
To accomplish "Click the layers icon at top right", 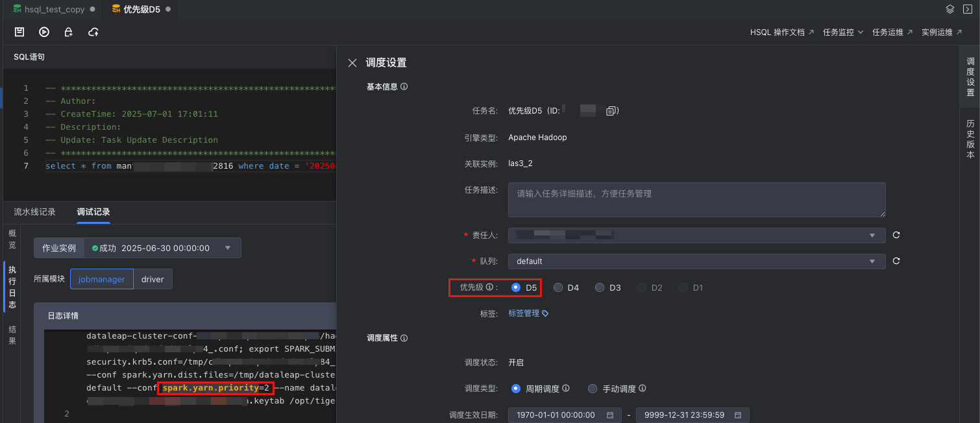I will [950, 9].
